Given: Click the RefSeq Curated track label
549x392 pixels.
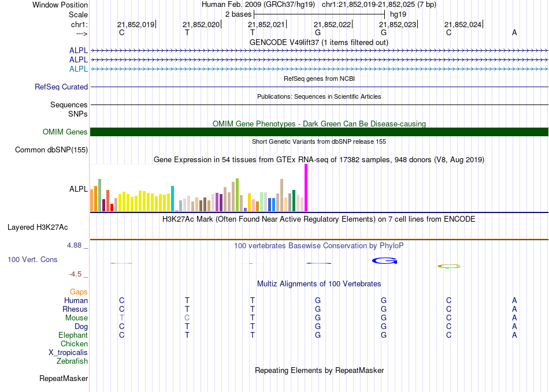Looking at the screenshot, I should tap(61, 87).
